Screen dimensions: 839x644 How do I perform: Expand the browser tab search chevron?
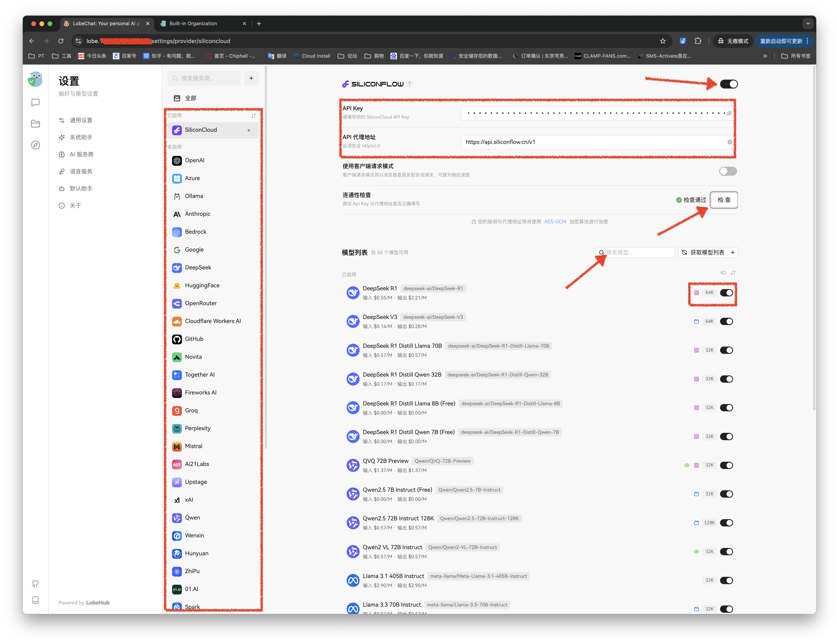point(808,23)
